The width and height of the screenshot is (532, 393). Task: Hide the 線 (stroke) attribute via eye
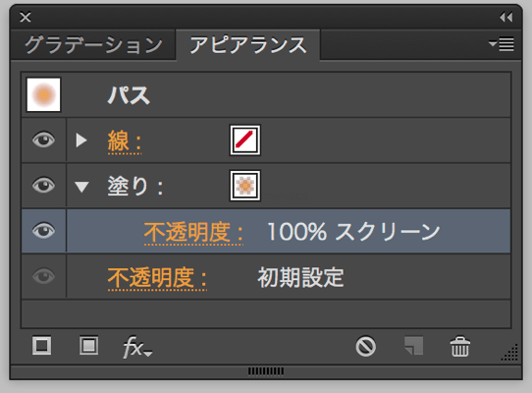[43, 140]
